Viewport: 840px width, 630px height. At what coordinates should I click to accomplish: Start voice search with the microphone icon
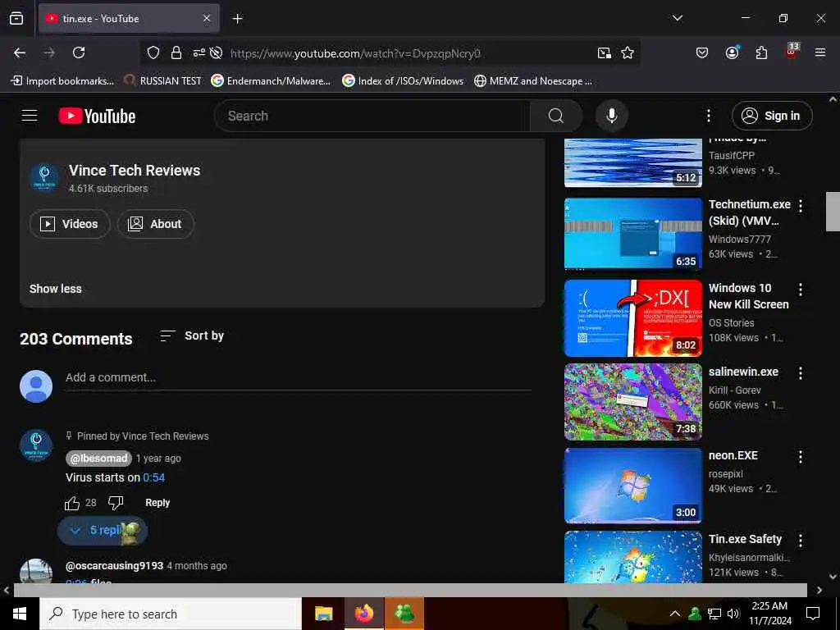tap(611, 116)
